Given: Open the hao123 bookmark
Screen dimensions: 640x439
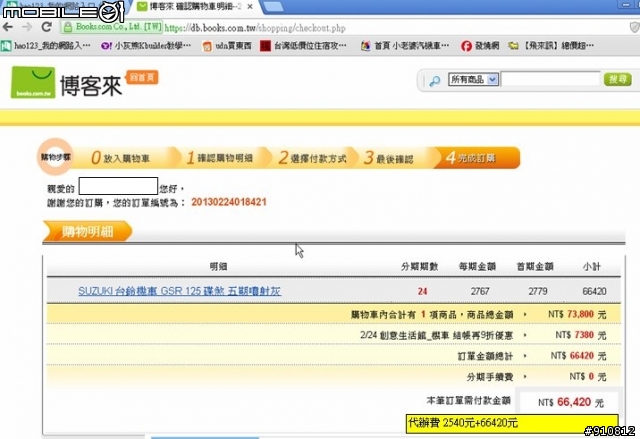Looking at the screenshot, I should click(46, 46).
